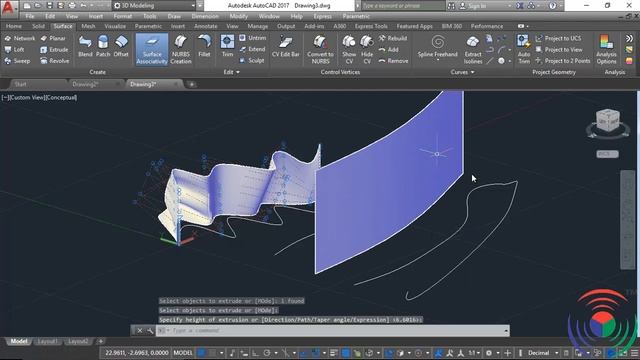Select the Extrude surface tool
This screenshot has width=640, height=360.
click(x=54, y=50)
